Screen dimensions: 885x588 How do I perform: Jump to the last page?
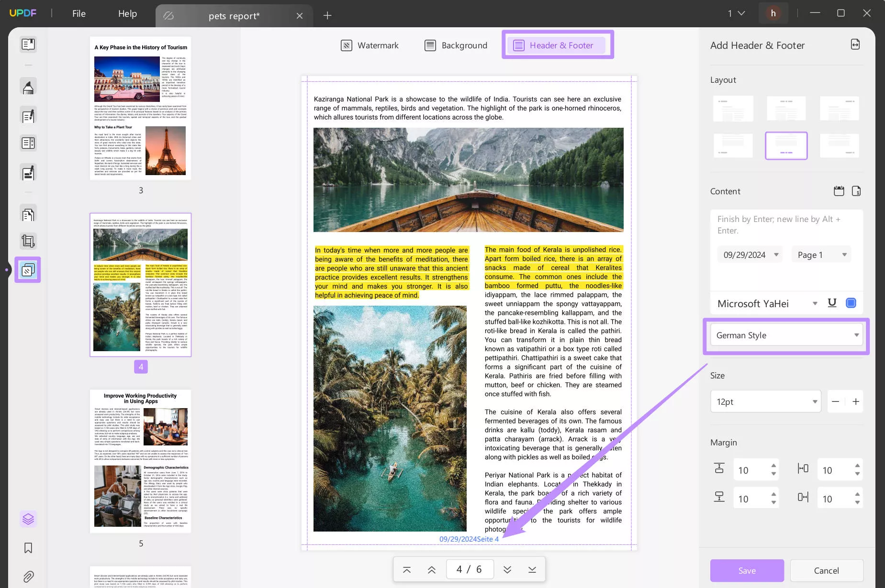pyautogui.click(x=532, y=569)
